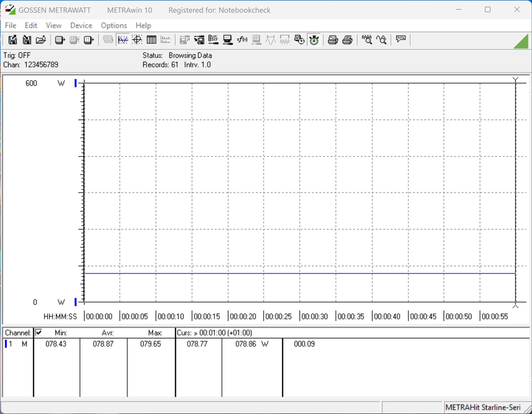Click the first printer icon
The image size is (532, 414).
click(x=333, y=40)
